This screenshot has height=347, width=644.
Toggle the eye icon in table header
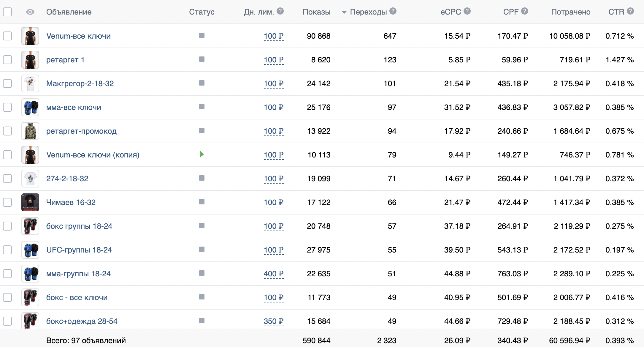coord(30,12)
